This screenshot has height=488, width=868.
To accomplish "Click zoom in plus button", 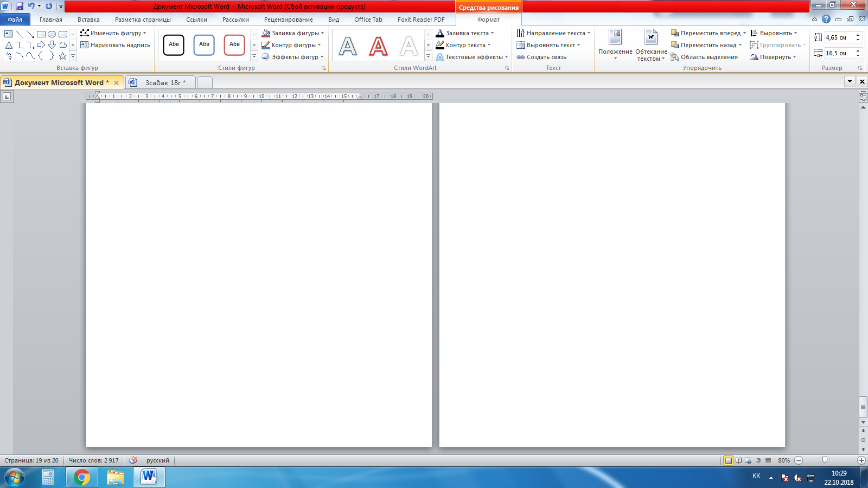I will [861, 460].
